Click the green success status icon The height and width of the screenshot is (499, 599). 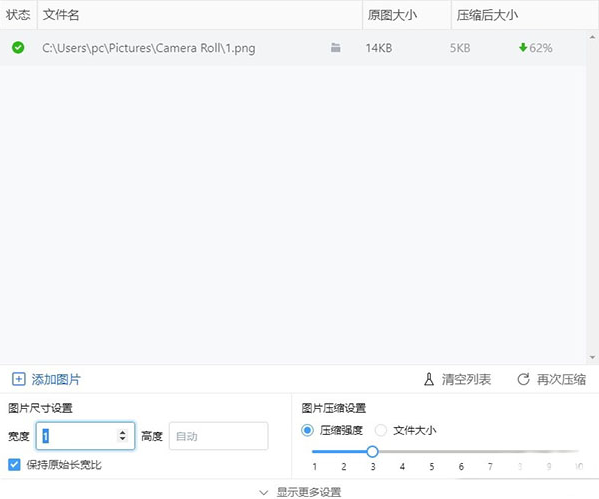[18, 48]
